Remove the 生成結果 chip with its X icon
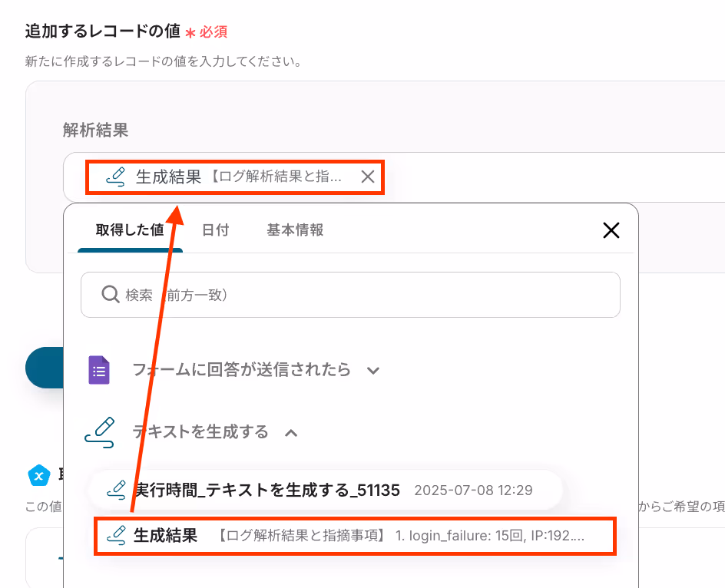Screen dimensions: 725x588 (368, 177)
